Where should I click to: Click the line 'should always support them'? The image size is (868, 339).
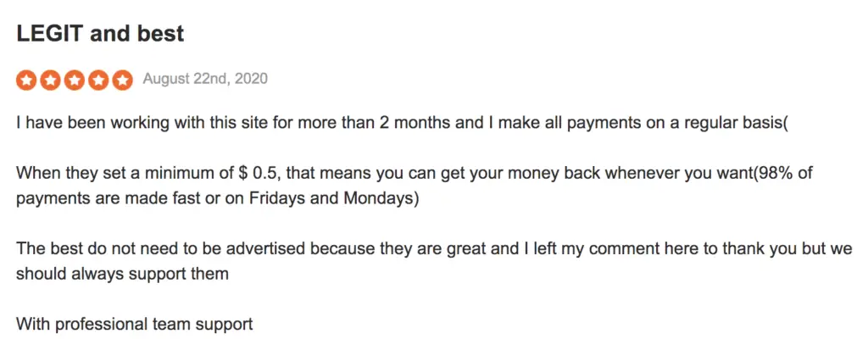click(122, 274)
